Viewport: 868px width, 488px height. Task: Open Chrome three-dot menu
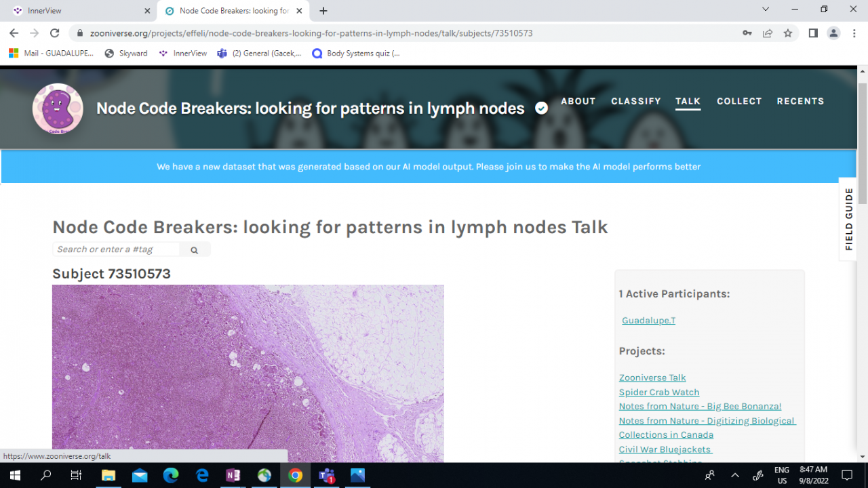pyautogui.click(x=853, y=33)
